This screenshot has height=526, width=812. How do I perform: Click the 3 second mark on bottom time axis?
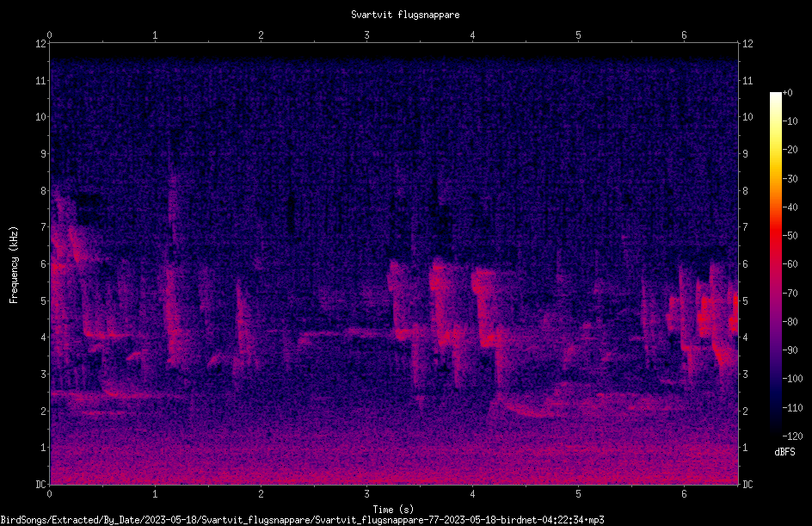coord(366,494)
